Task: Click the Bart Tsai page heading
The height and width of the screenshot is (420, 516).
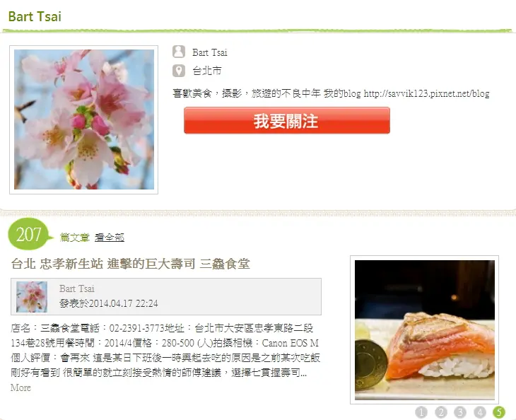Action: 35,16
